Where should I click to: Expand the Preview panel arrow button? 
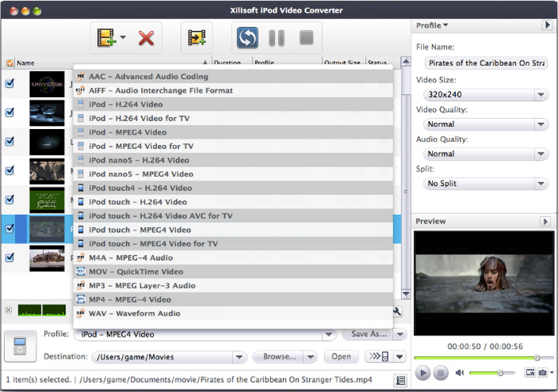click(x=544, y=221)
